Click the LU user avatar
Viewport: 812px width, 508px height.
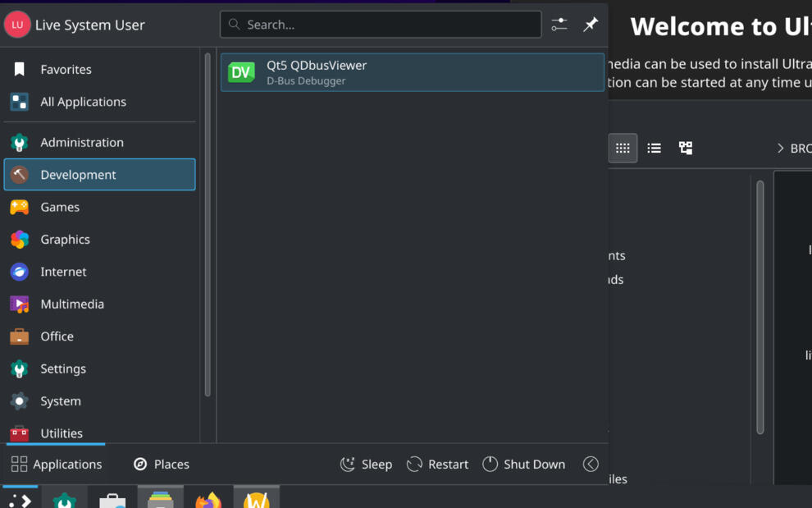(x=17, y=25)
